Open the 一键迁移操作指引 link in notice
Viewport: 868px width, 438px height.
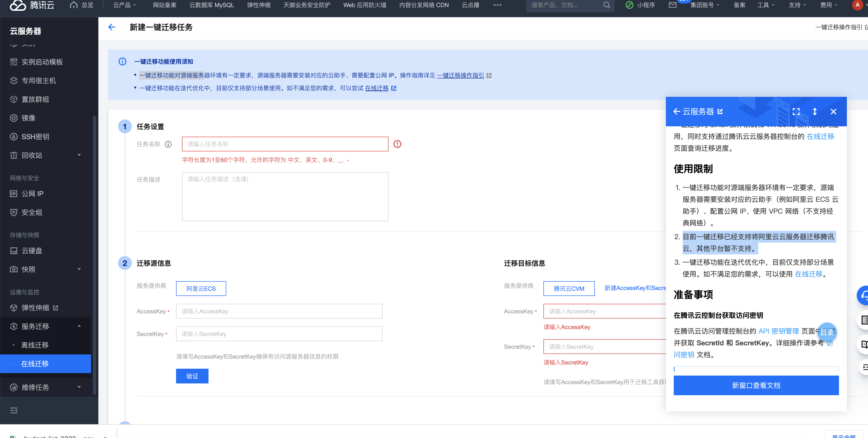460,75
